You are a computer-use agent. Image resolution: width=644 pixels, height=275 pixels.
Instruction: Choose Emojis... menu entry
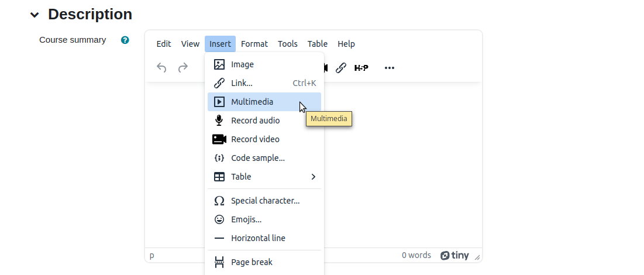point(264,219)
